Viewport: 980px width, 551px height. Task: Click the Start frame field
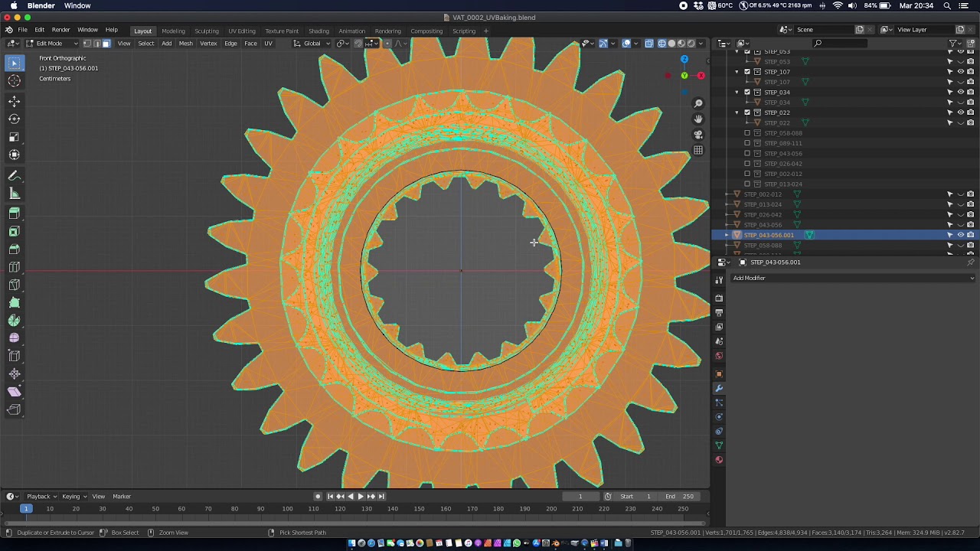coord(636,496)
